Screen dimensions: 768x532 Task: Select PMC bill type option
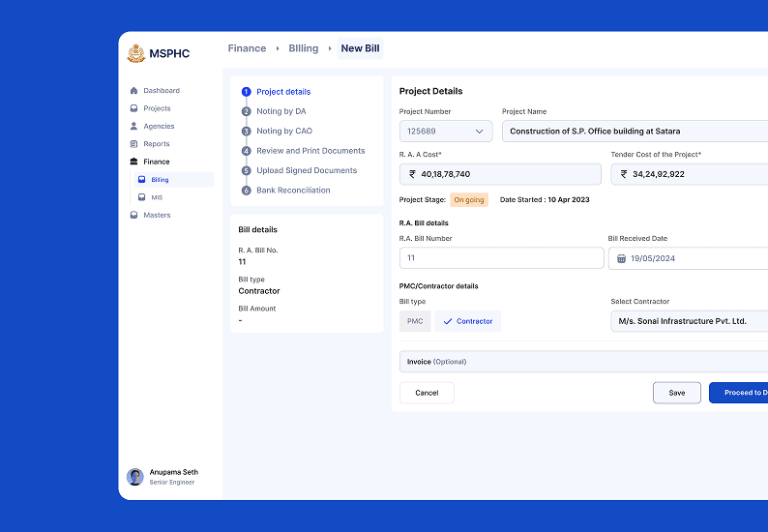pos(414,321)
